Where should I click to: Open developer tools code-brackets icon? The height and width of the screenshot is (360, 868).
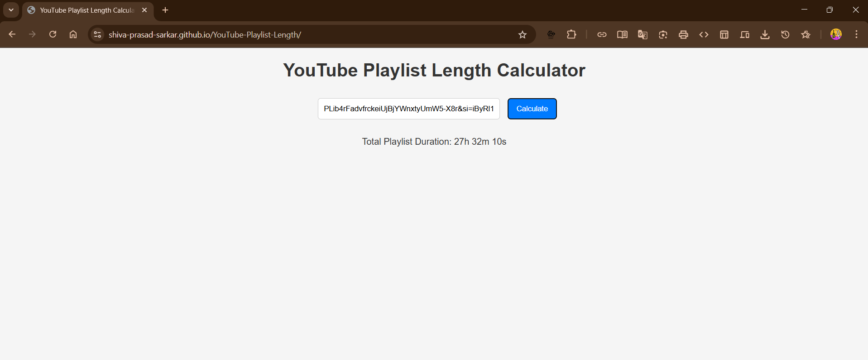(x=704, y=34)
